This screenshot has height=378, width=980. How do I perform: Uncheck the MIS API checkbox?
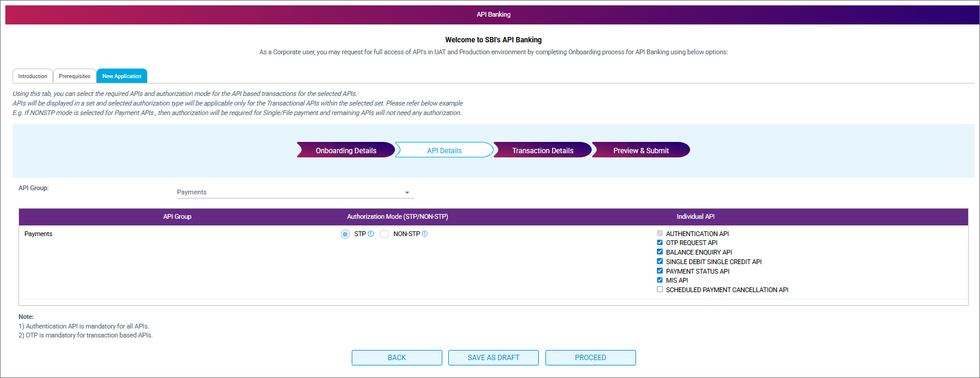click(x=660, y=280)
